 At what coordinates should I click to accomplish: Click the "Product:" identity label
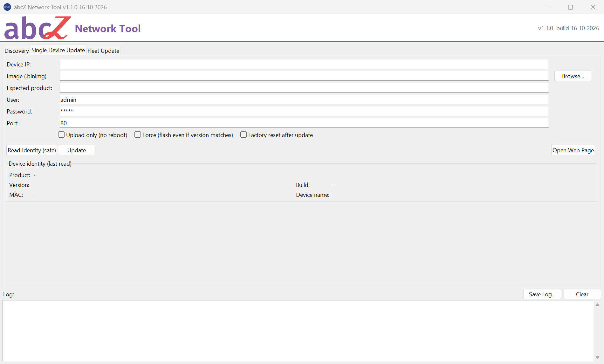pos(20,175)
